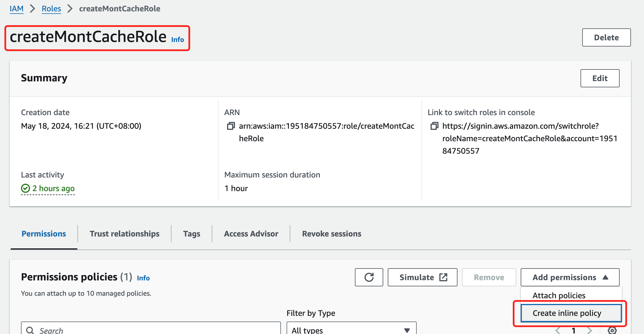The width and height of the screenshot is (644, 334).
Task: Click the switch role URL text
Action: coord(530,138)
